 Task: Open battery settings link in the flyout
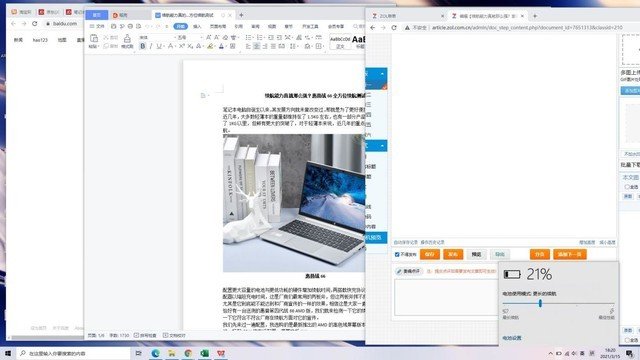[x=512, y=338]
